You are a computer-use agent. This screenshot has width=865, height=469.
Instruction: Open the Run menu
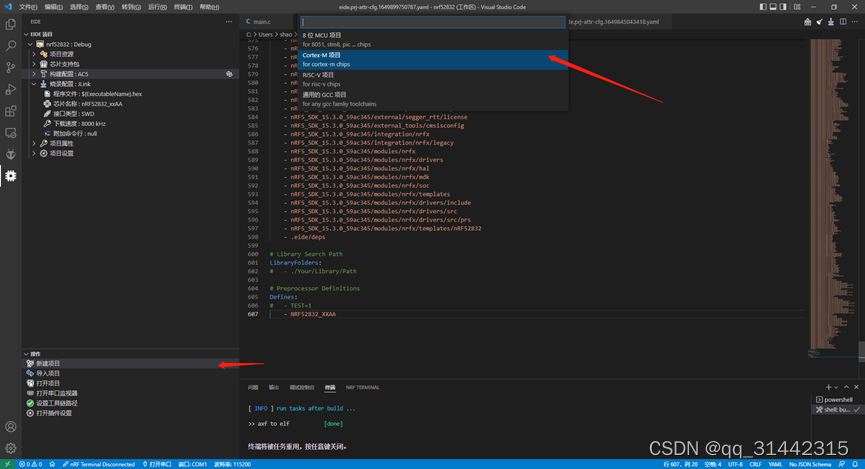click(157, 7)
